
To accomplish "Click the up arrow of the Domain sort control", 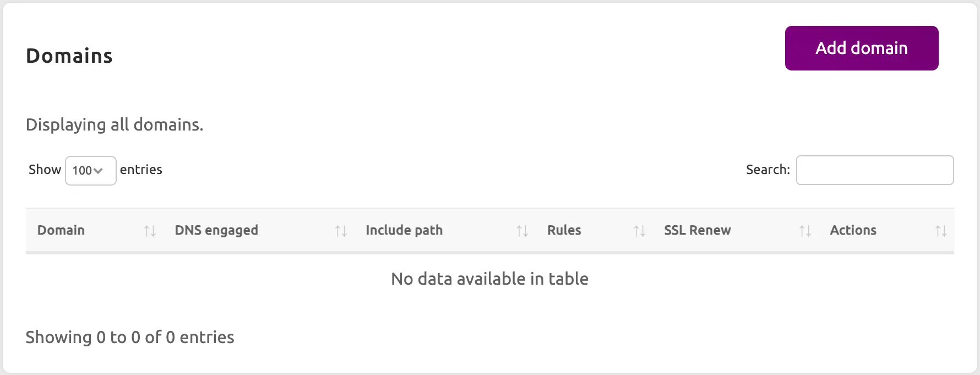I will tap(147, 231).
